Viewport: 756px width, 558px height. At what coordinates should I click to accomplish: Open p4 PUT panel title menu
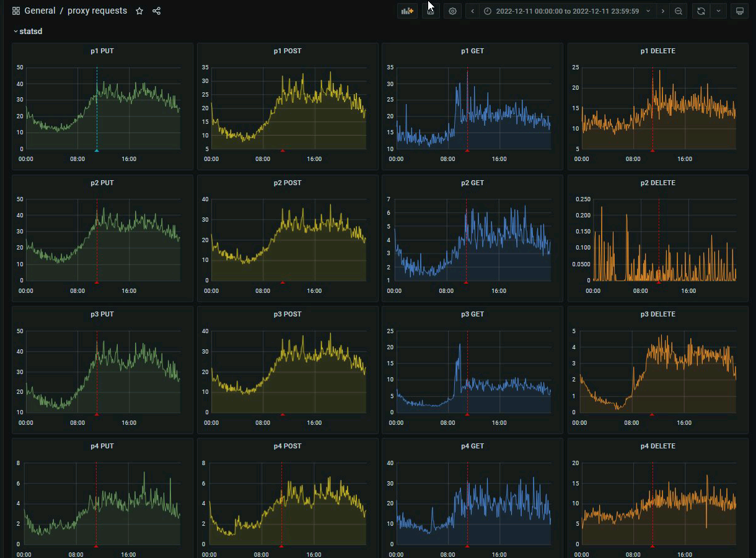(102, 446)
